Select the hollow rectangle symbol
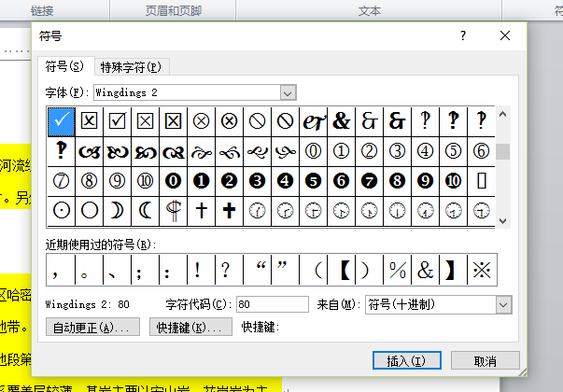 (x=481, y=181)
